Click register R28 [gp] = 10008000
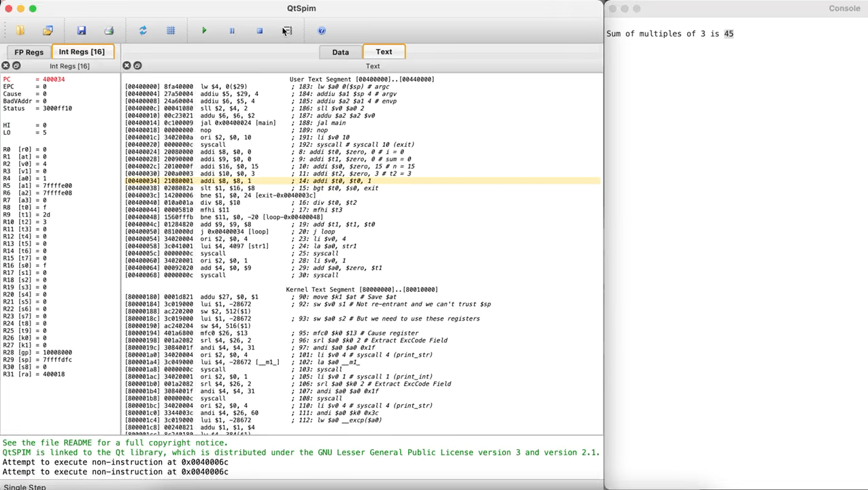Viewport: 868px width, 490px height. click(x=37, y=353)
